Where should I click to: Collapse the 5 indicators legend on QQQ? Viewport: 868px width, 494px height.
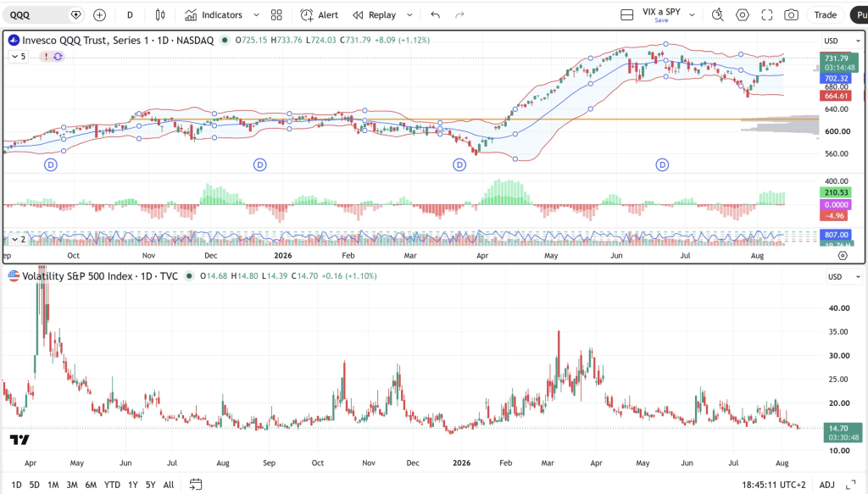(x=19, y=57)
